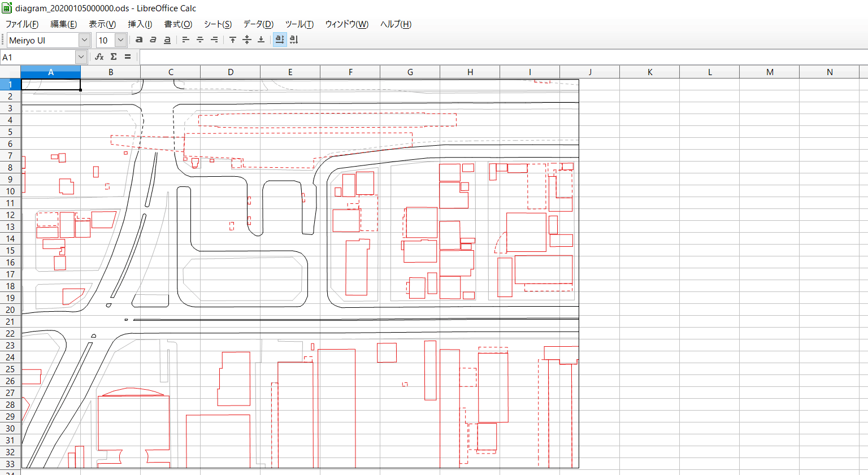Expand the Name Box cell list
The width and height of the screenshot is (868, 475).
click(81, 57)
